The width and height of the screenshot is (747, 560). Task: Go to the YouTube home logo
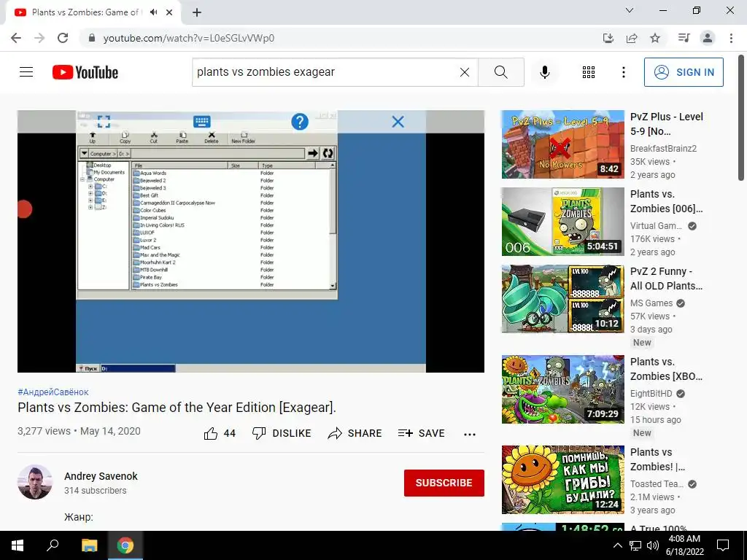pyautogui.click(x=85, y=72)
